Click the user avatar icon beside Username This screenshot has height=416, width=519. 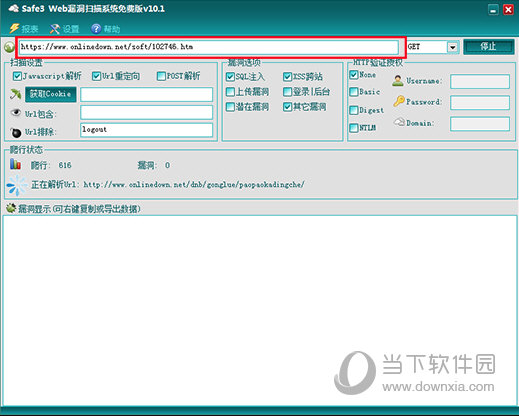[398, 81]
